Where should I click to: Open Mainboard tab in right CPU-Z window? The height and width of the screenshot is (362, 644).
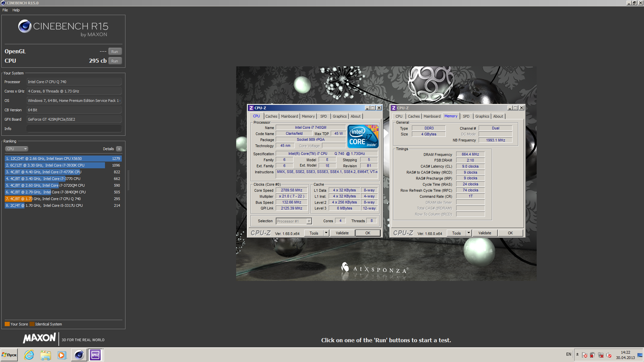(x=432, y=116)
